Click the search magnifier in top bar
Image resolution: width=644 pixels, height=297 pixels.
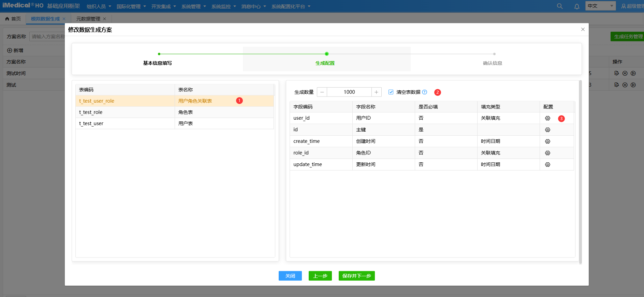(x=560, y=6)
